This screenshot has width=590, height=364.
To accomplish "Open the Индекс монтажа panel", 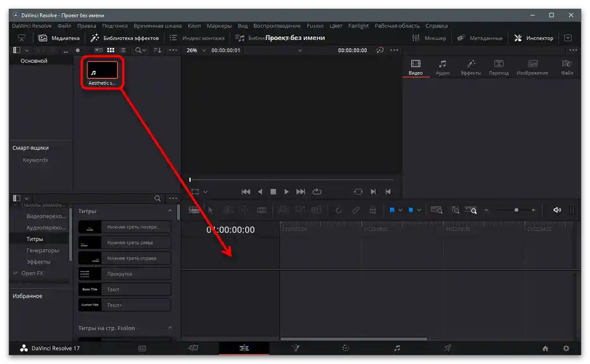I will [x=197, y=38].
